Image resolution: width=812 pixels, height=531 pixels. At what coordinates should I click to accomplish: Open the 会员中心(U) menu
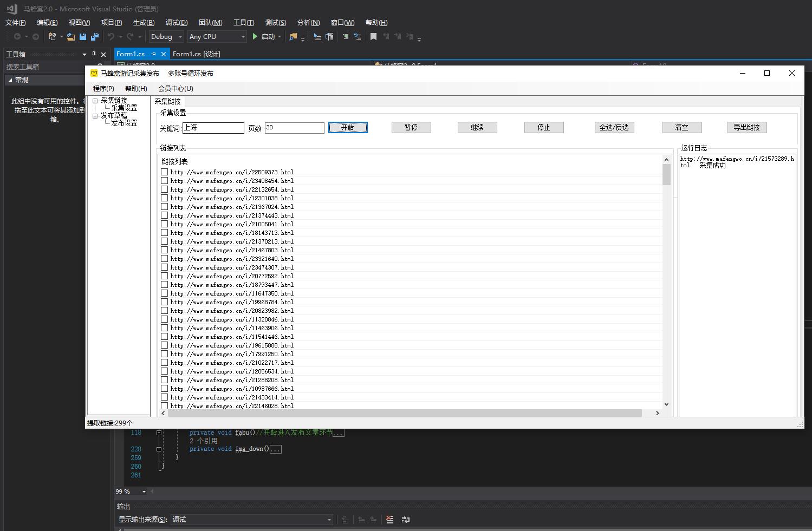point(176,88)
